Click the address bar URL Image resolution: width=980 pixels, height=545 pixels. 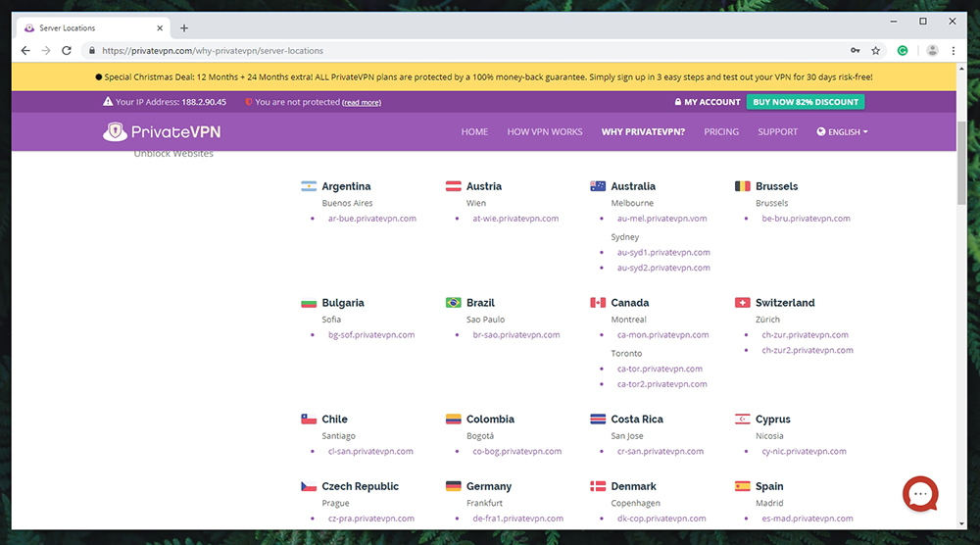click(x=213, y=51)
